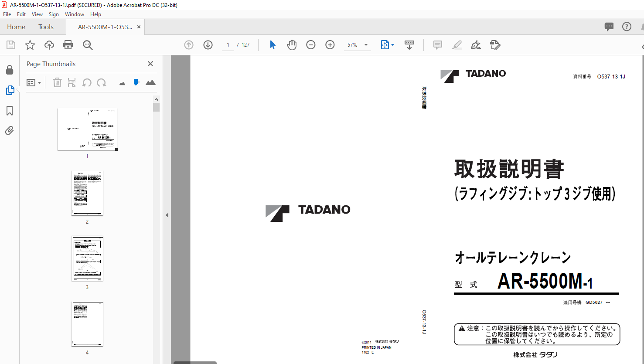Select page 1 thumbnail
This screenshot has height=364, width=644.
point(87,129)
